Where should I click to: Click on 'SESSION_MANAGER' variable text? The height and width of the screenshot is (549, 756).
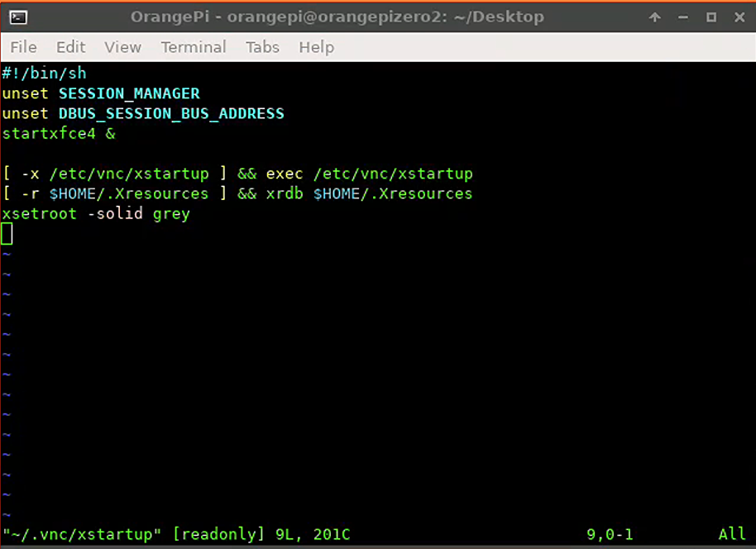(129, 93)
